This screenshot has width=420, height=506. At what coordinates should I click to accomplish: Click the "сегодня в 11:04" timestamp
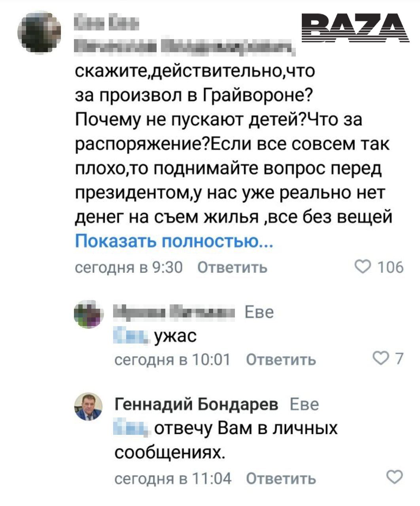tap(173, 479)
